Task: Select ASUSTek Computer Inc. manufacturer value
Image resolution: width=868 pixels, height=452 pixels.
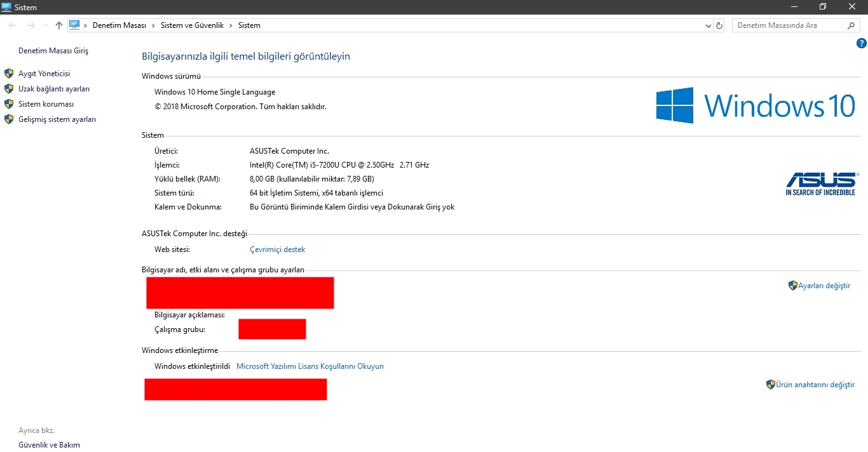Action: point(289,151)
